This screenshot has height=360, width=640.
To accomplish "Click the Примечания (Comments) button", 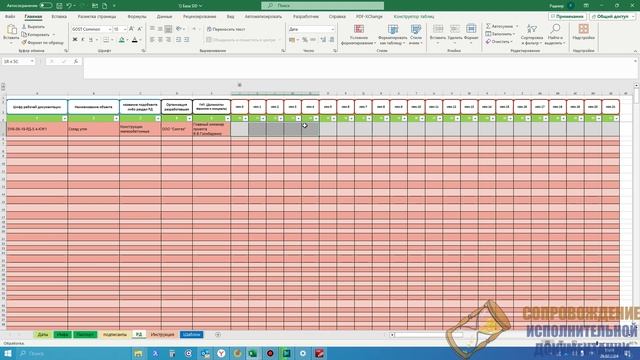I will (x=567, y=17).
